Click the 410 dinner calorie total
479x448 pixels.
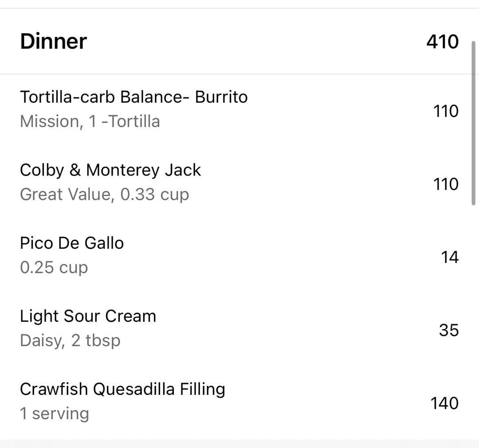(x=442, y=41)
